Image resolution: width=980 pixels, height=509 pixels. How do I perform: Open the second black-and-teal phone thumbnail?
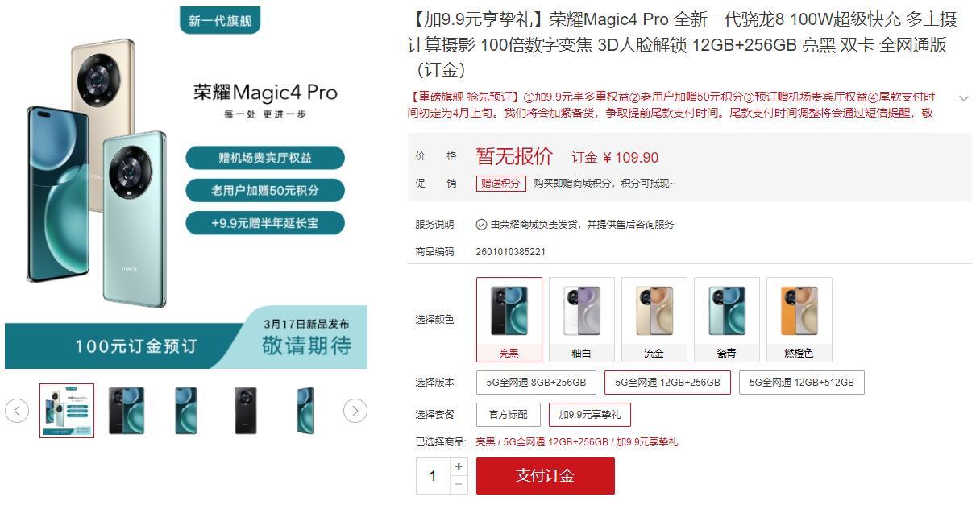click(127, 411)
